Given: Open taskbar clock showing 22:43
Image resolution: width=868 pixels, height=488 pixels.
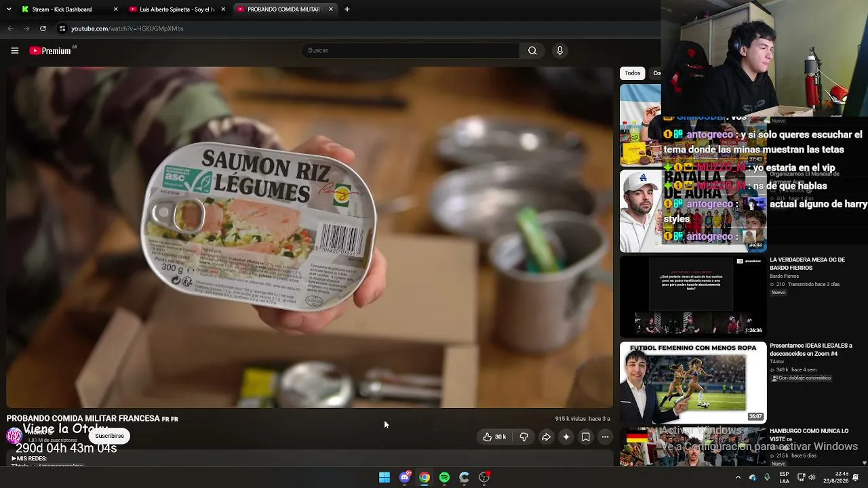Looking at the screenshot, I should point(837,477).
